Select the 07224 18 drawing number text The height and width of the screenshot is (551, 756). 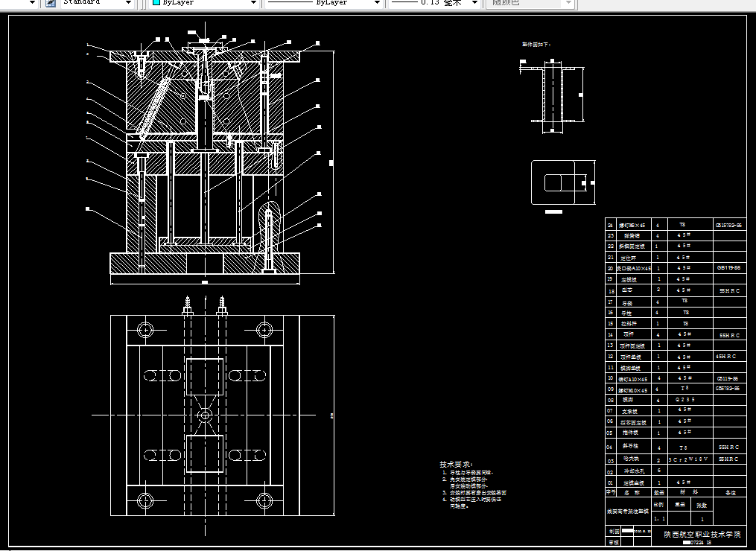click(x=701, y=542)
